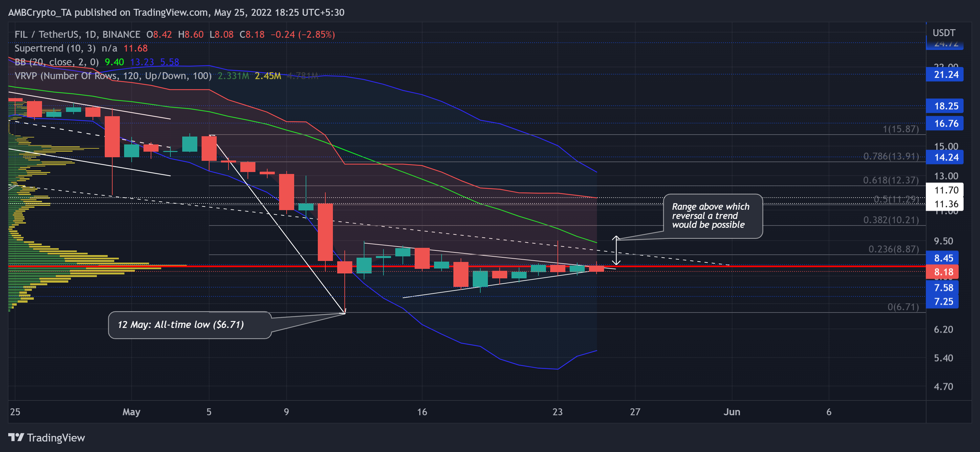This screenshot has height=452, width=980.
Task: Click the '16' date on time axis
Action: click(x=422, y=412)
